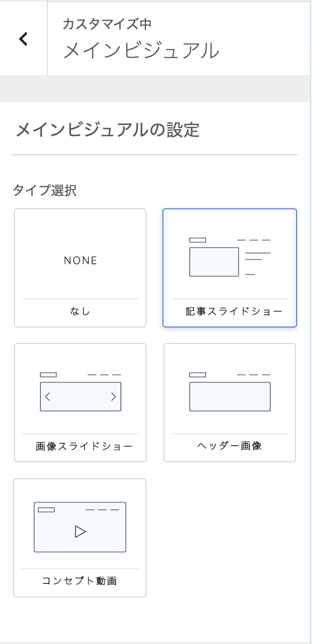312x644 pixels.
Task: Click the play triangle in the video icon
Action: click(x=80, y=531)
